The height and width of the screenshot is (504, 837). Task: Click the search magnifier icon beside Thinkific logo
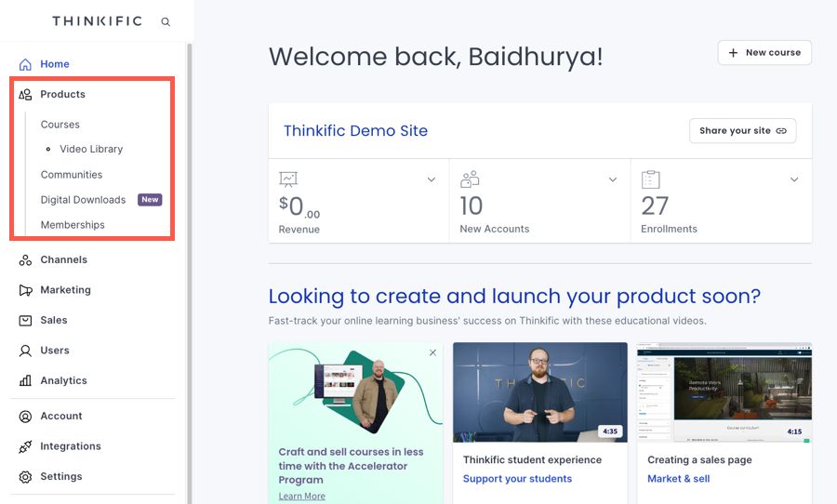[166, 21]
